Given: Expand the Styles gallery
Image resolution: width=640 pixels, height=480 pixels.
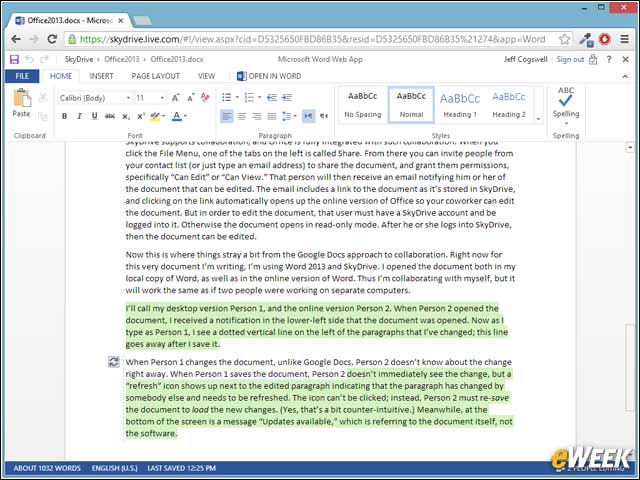Looking at the screenshot, I should click(538, 119).
